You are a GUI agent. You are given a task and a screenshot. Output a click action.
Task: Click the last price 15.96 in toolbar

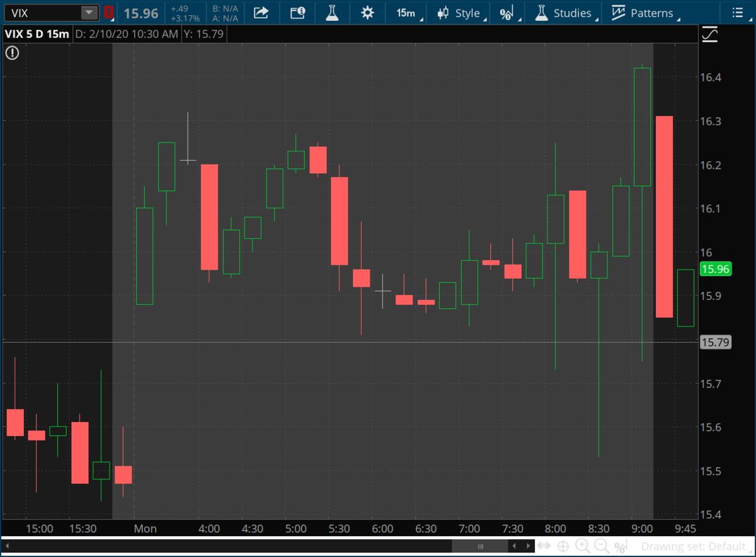pos(140,13)
